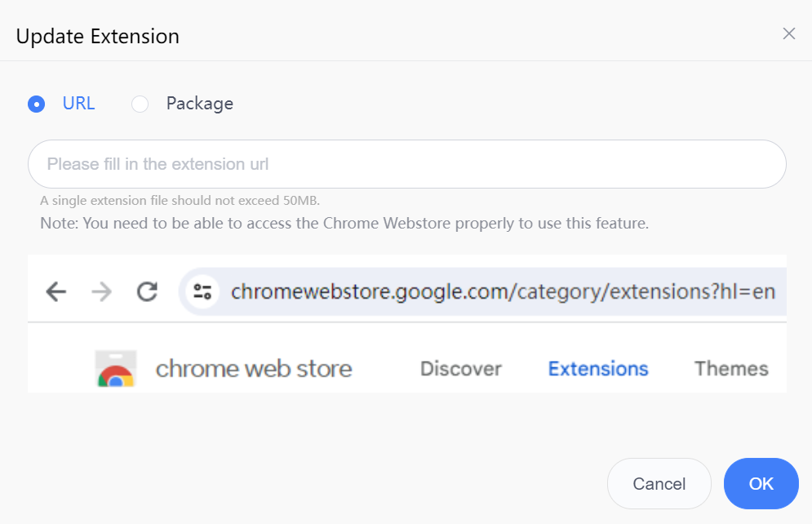Screen dimensions: 812x524
Task: Click the browser back arrow icon
Action: coord(56,291)
